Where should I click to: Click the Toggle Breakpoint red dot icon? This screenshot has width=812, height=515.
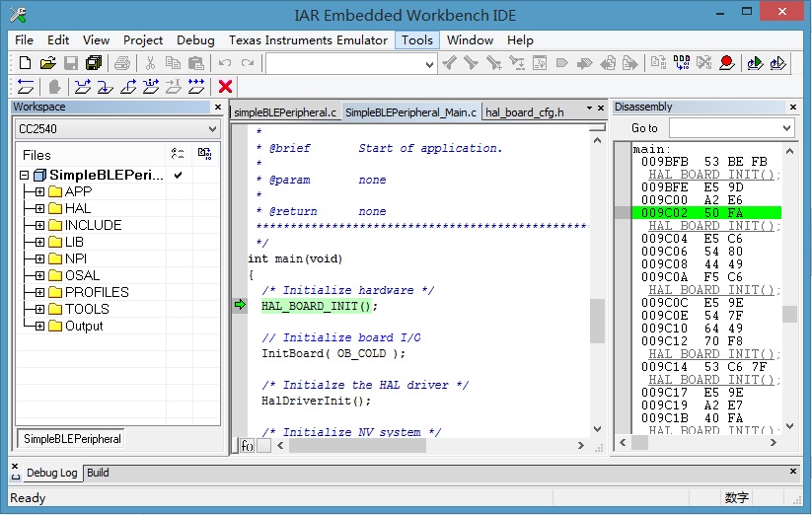pyautogui.click(x=727, y=63)
